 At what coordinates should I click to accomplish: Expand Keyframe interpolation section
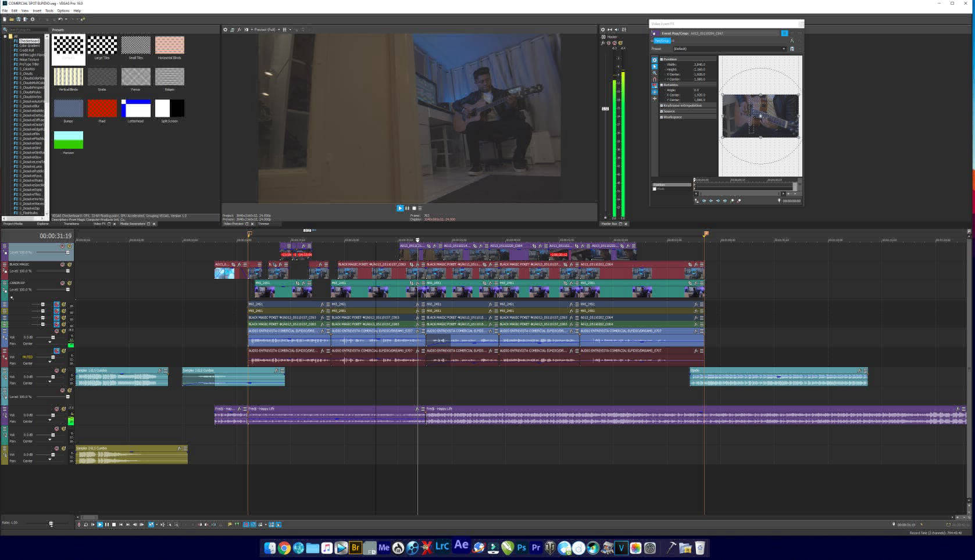coord(662,106)
